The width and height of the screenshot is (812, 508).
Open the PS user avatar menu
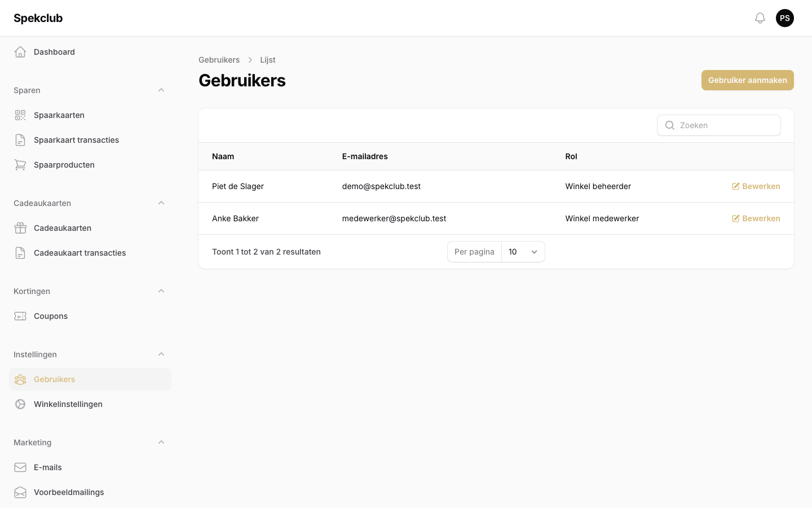[x=785, y=18]
